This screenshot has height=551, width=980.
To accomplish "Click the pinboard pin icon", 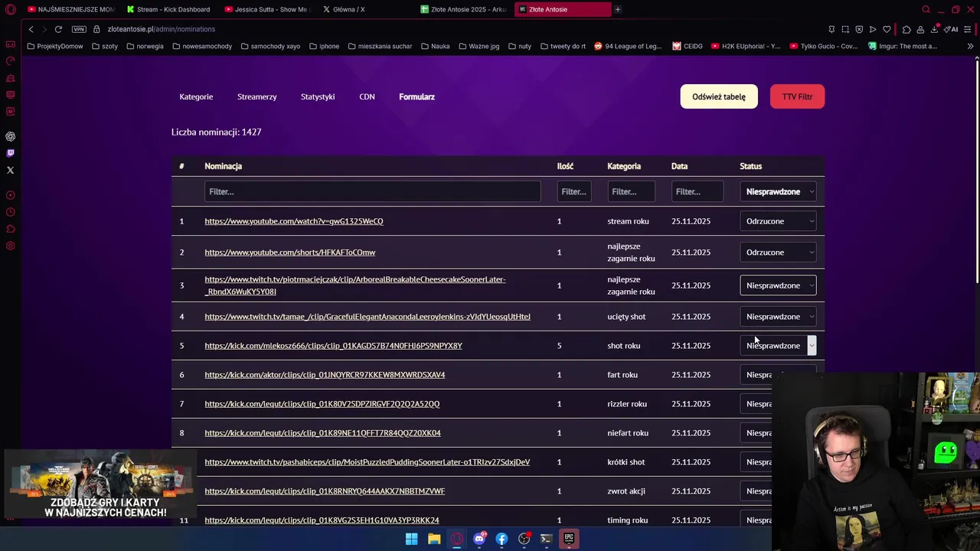I will click(x=831, y=29).
